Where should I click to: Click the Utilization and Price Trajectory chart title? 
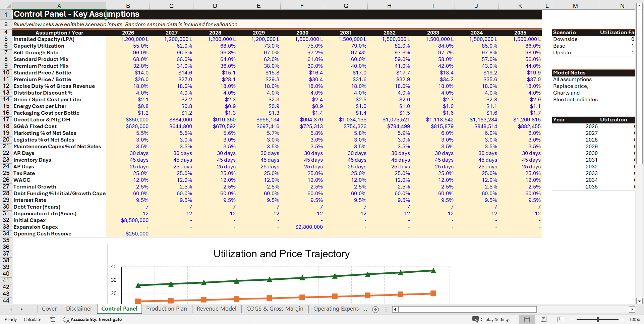click(282, 254)
